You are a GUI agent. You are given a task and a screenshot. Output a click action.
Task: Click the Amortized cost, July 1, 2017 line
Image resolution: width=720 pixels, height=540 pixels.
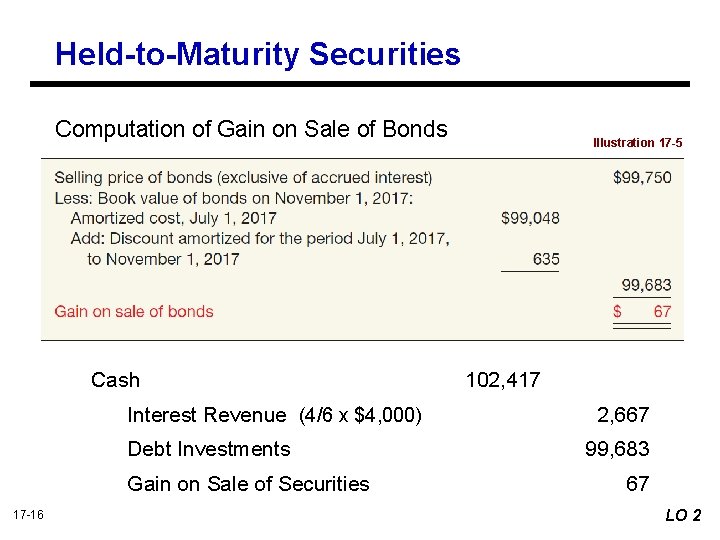(x=173, y=218)
